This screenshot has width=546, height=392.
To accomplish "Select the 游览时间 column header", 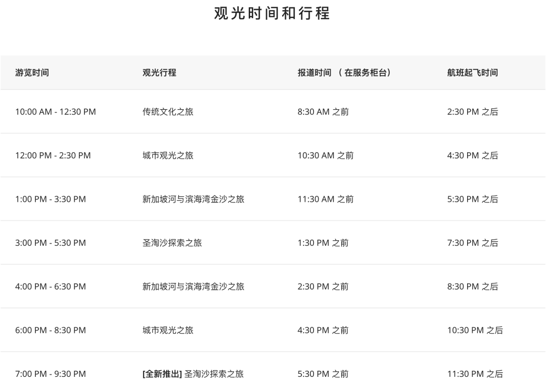I will tap(32, 72).
